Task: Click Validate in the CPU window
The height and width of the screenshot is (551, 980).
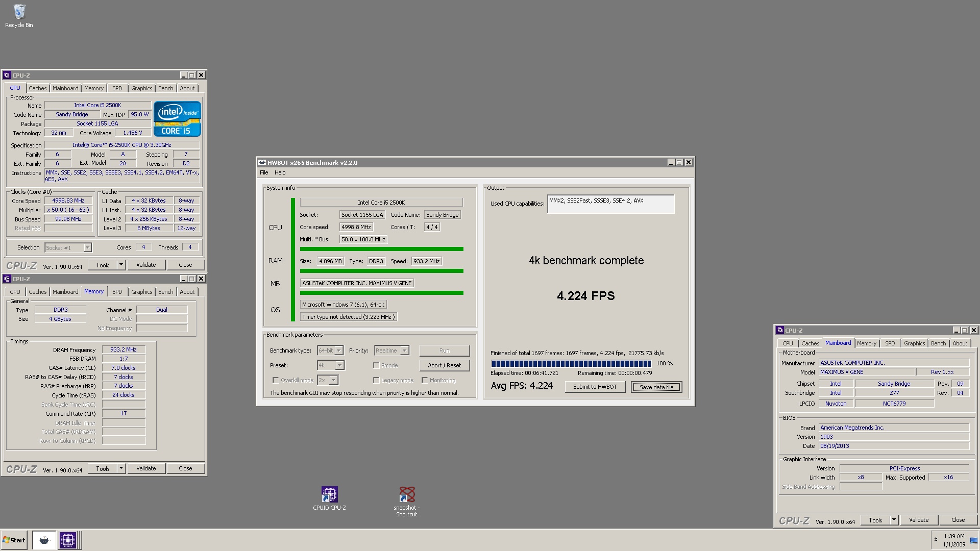Action: tap(146, 265)
